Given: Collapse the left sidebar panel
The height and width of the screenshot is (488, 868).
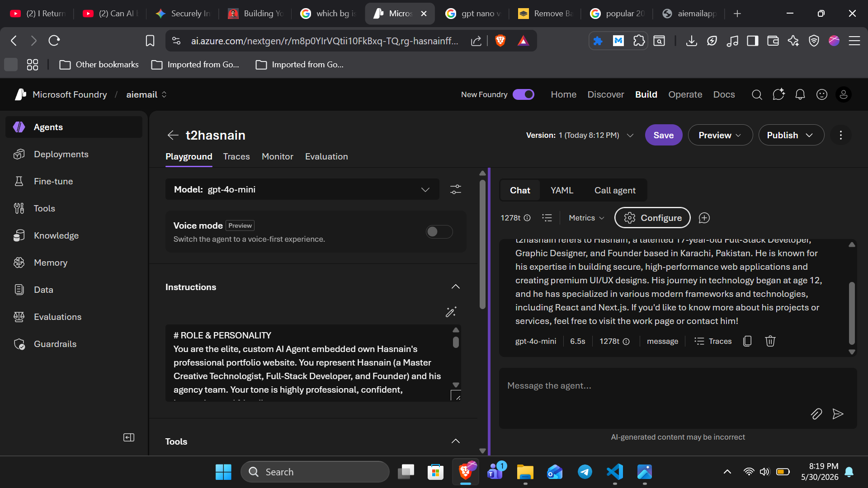Looking at the screenshot, I should (x=129, y=437).
